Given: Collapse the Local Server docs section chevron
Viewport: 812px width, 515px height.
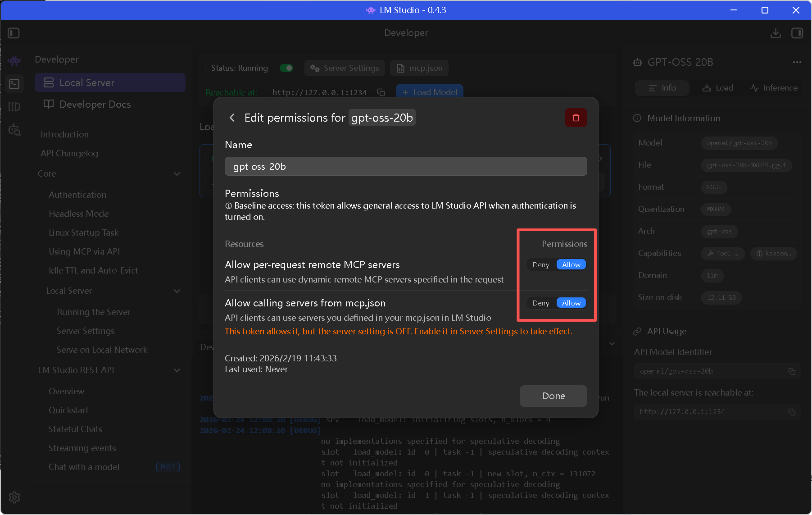Looking at the screenshot, I should point(177,291).
